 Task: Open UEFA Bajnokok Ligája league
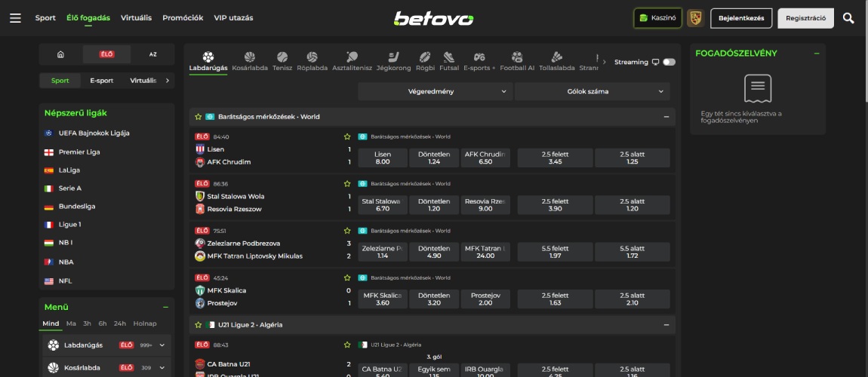pyautogui.click(x=94, y=133)
